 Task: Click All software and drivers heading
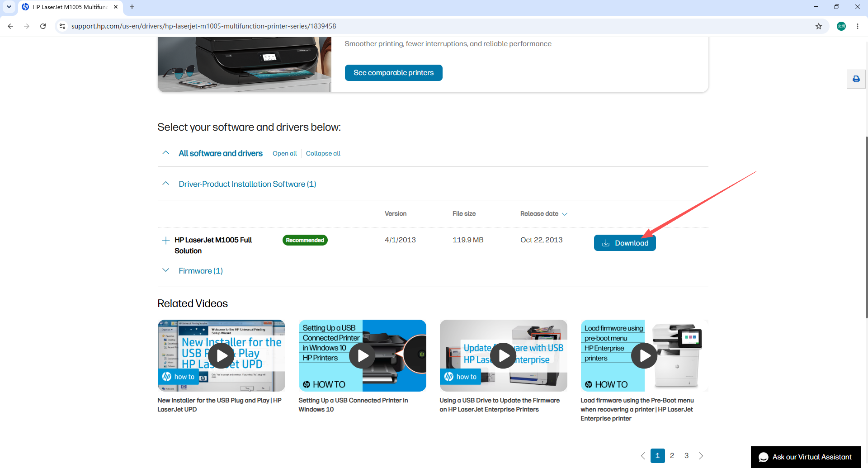pyautogui.click(x=221, y=153)
